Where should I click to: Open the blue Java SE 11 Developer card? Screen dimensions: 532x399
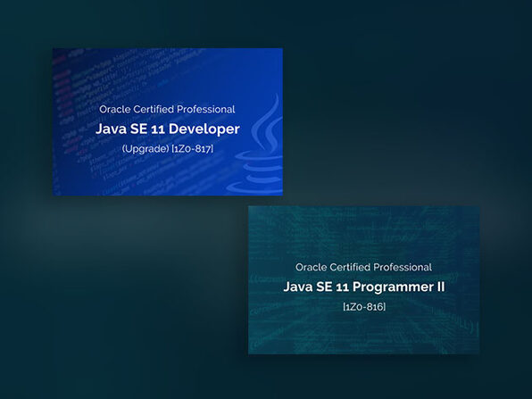coord(168,121)
